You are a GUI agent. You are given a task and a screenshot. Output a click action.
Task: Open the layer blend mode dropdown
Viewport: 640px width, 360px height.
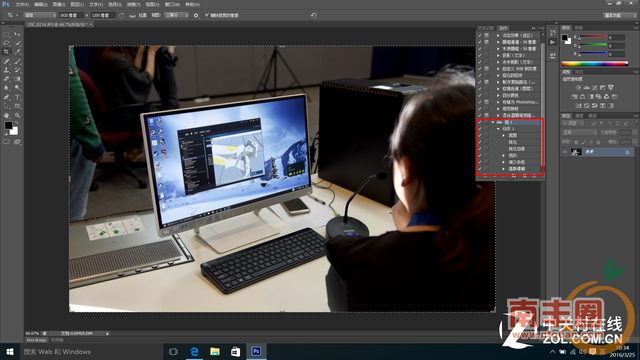point(580,133)
